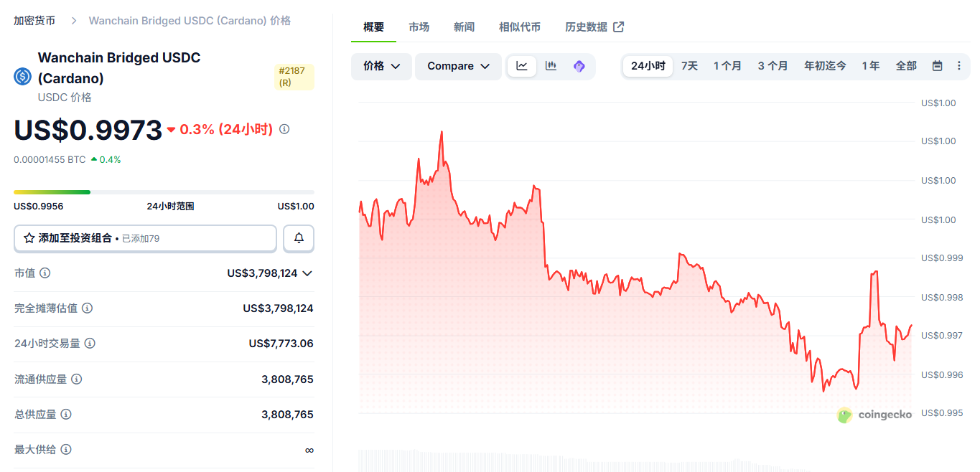Click the star icon in add-to-portfolio button
The width and height of the screenshot is (980, 472).
(29, 238)
